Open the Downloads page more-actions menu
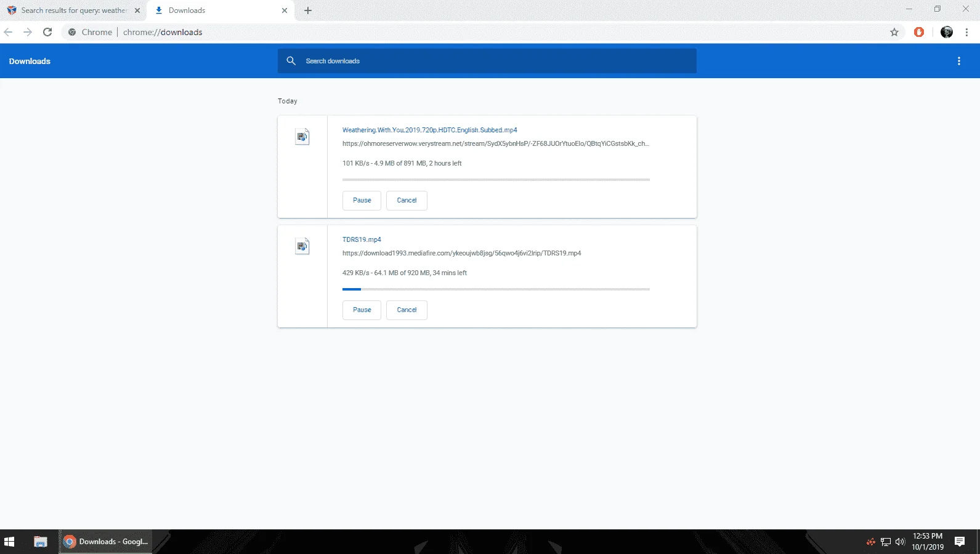Viewport: 980px width, 554px height. [x=959, y=61]
